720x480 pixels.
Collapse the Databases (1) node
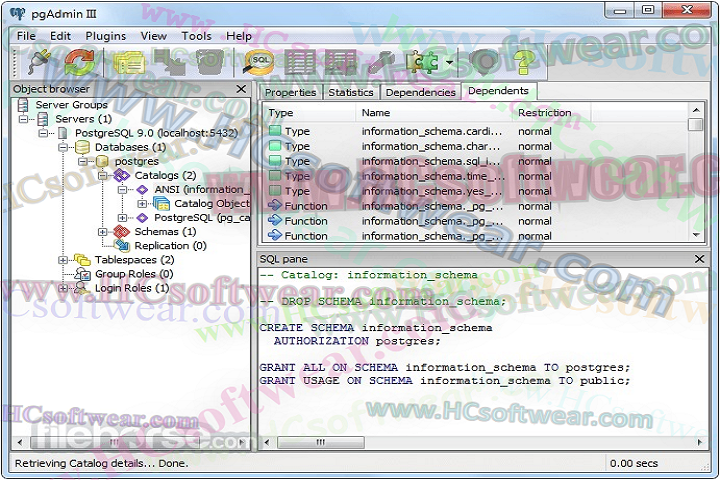(x=63, y=147)
